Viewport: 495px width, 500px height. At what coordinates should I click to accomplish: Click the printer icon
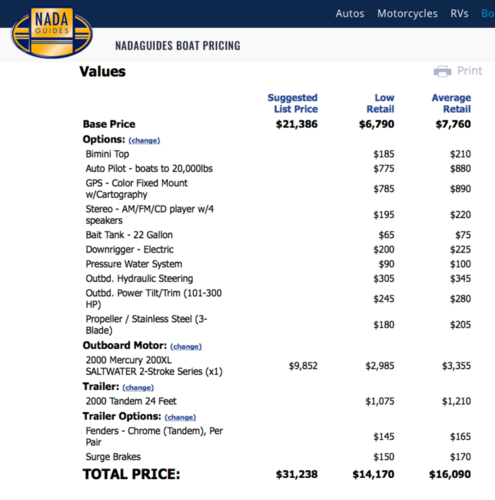click(x=442, y=71)
